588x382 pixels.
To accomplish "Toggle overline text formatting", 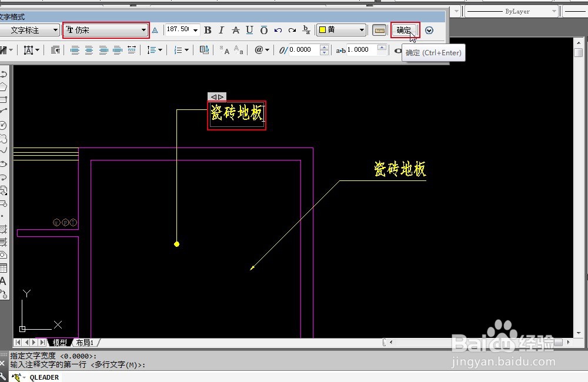I will tap(264, 31).
